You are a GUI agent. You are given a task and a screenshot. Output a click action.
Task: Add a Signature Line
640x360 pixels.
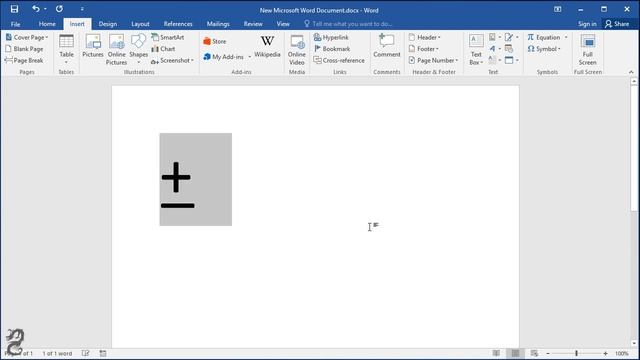coord(511,37)
